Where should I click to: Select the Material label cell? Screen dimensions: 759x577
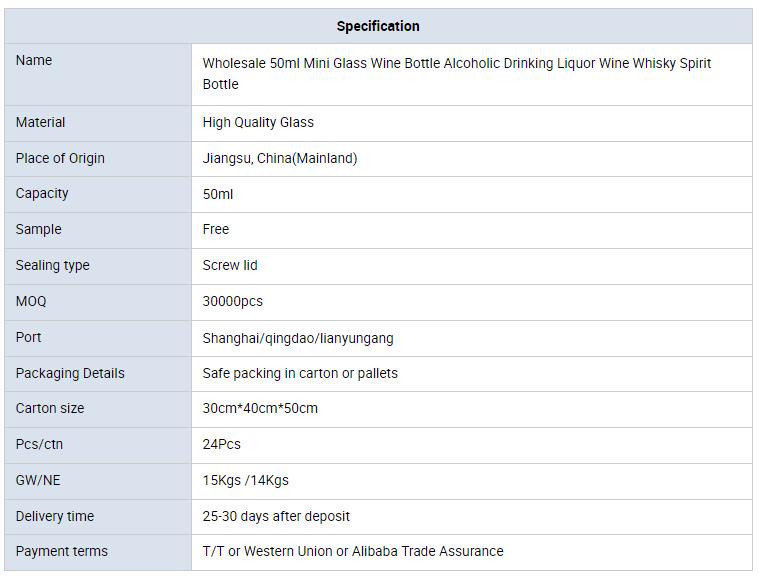(x=98, y=123)
